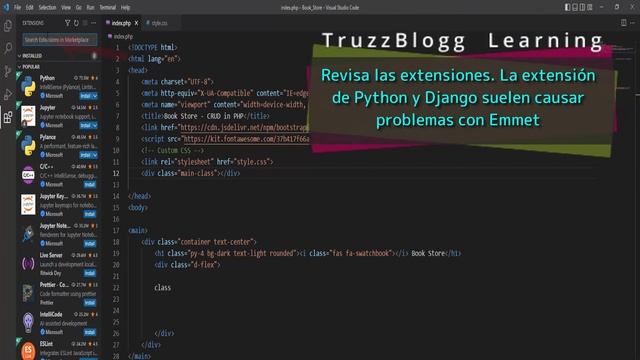Open the Help menu

tap(125, 7)
